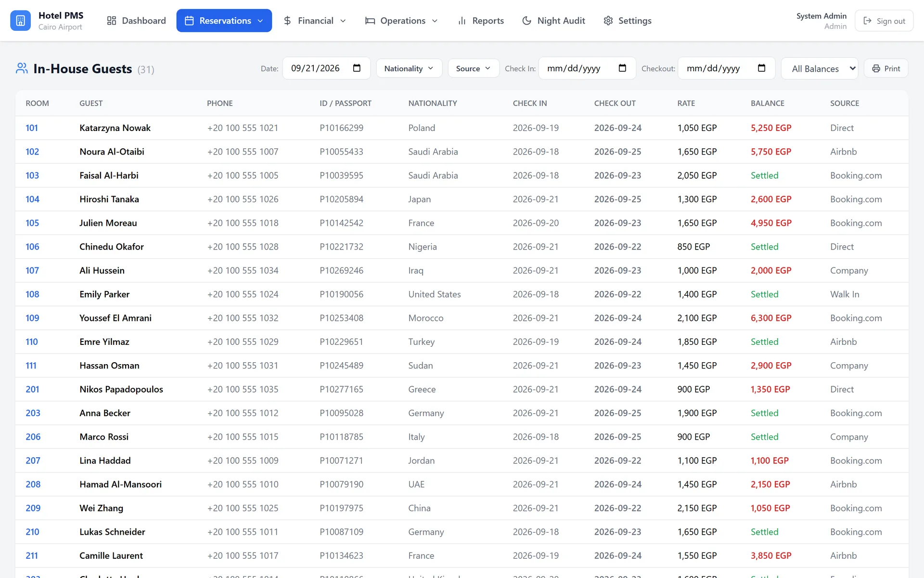
Task: Open the Financial menu
Action: (x=315, y=21)
